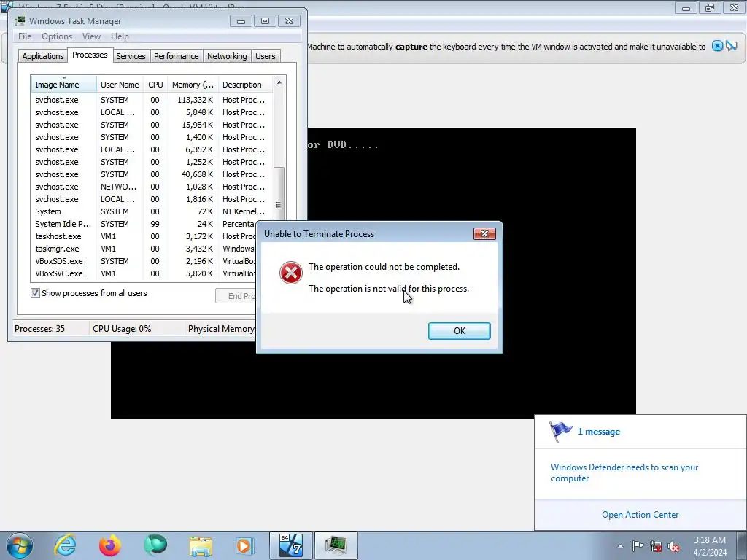
Task: Open the green globe browser taskbar icon
Action: coord(155,545)
